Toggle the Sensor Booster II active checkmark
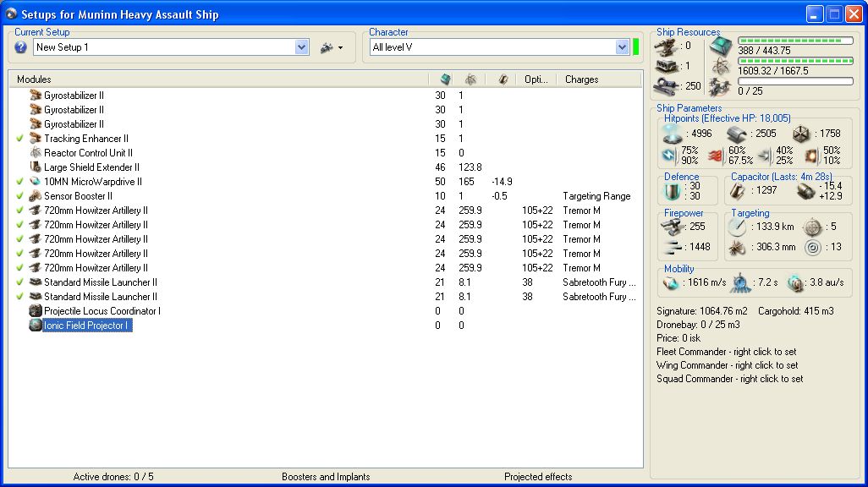The height and width of the screenshot is (487, 868). click(20, 196)
